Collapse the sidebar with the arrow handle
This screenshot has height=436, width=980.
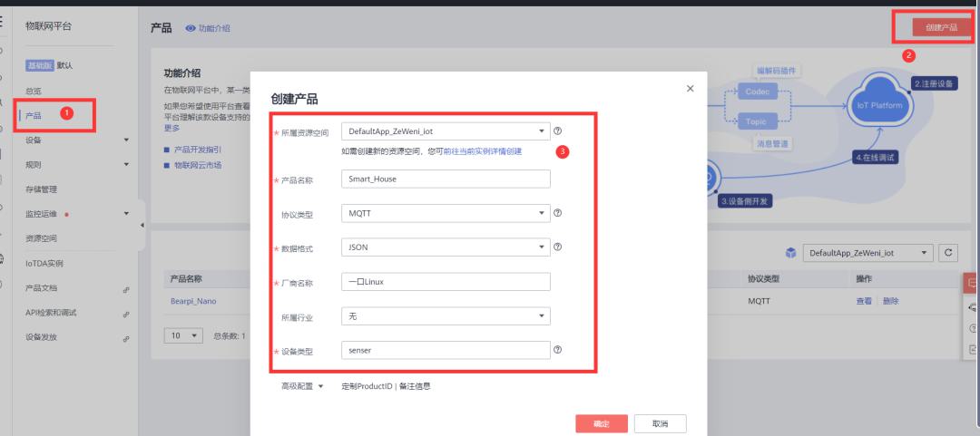click(142, 225)
